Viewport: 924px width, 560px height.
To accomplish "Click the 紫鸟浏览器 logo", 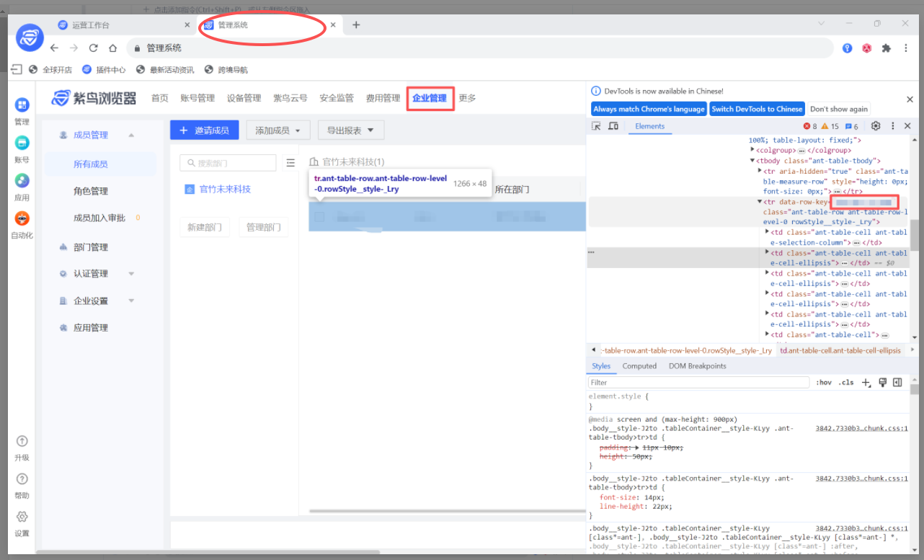I will click(x=94, y=98).
